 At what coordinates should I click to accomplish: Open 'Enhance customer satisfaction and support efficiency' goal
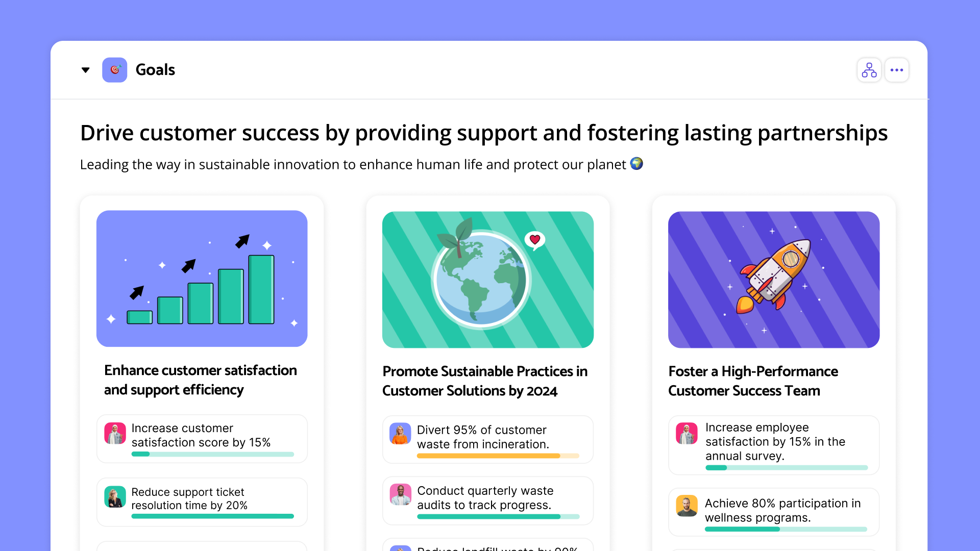200,380
